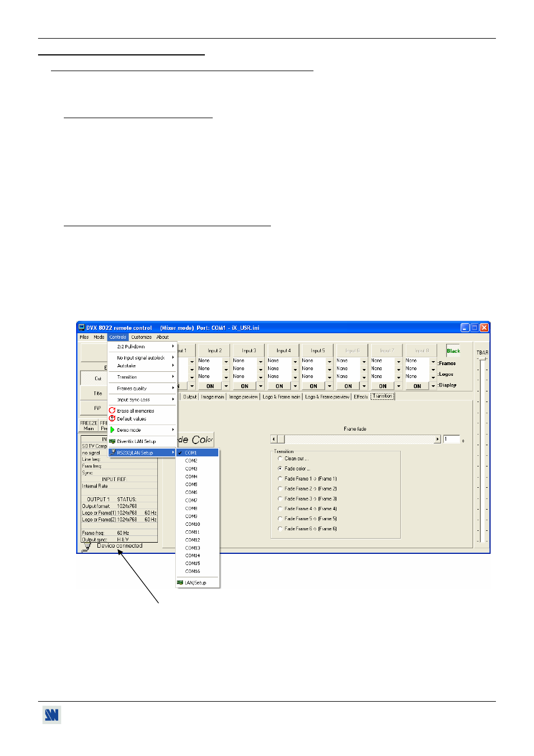Choose Fade Frame 1 -> (Frame 1)
The height and width of the screenshot is (756, 534).
tap(280, 479)
